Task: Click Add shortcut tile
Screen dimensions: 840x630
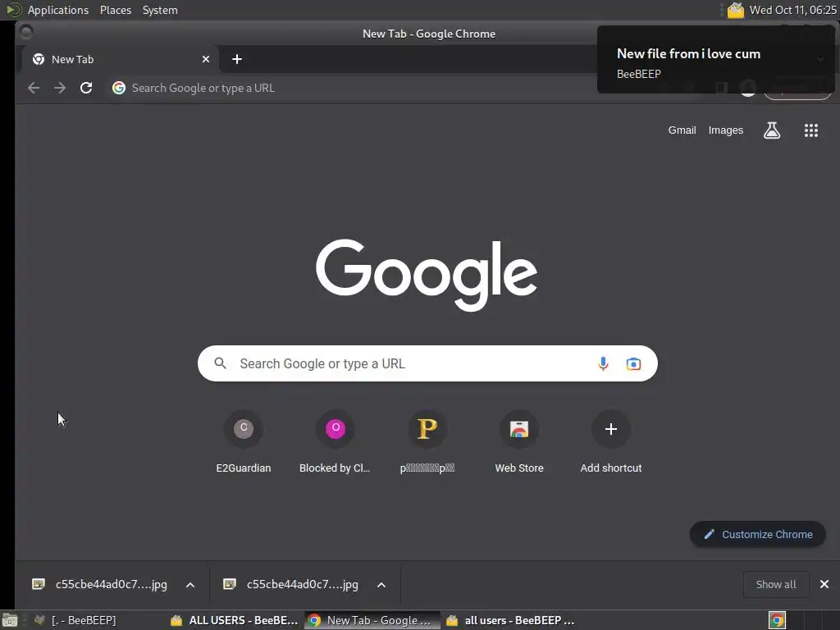Action: 610,442
